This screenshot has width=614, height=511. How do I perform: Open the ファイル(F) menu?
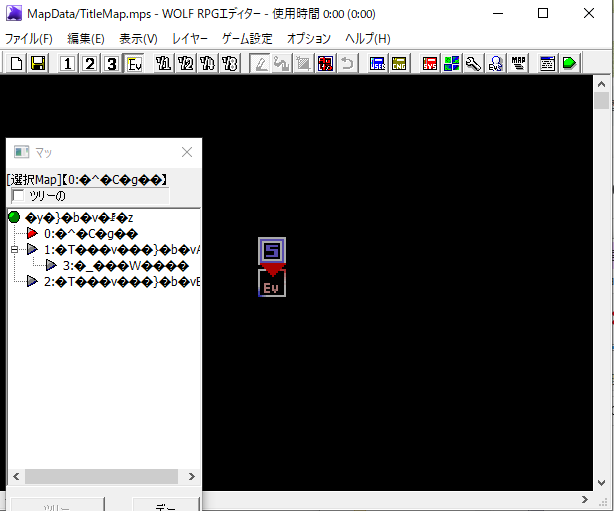(x=29, y=39)
